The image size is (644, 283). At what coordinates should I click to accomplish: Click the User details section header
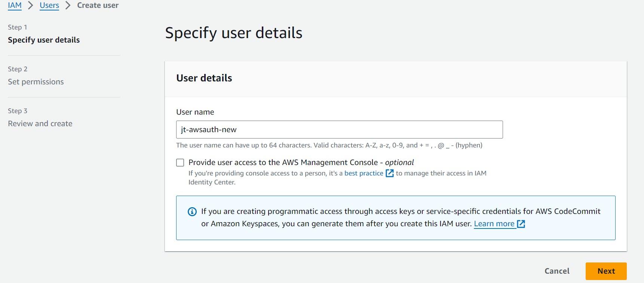pyautogui.click(x=204, y=78)
